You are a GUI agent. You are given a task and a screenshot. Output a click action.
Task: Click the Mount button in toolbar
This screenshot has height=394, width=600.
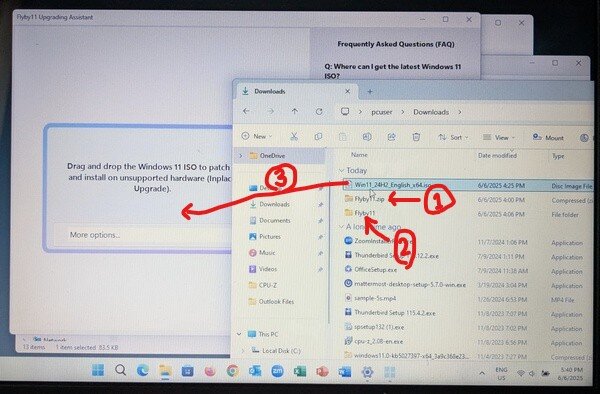point(548,137)
